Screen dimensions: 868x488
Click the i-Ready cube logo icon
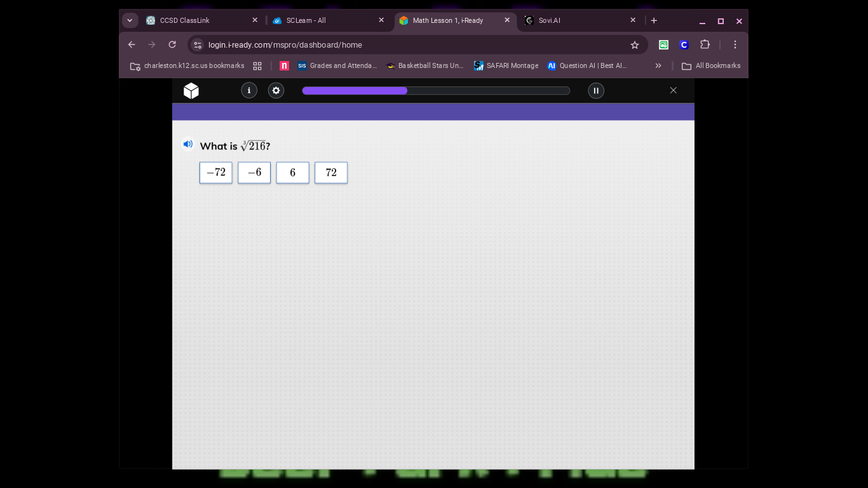[191, 91]
